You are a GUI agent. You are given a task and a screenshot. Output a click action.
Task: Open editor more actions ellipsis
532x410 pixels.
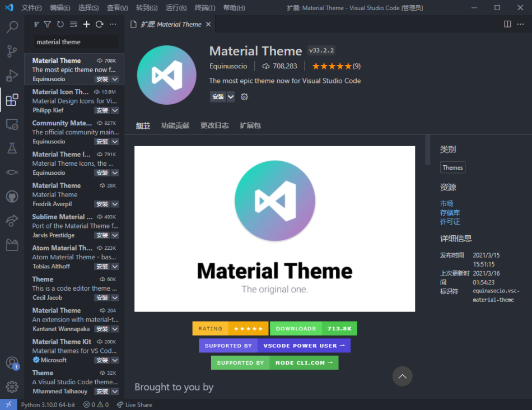coord(520,24)
